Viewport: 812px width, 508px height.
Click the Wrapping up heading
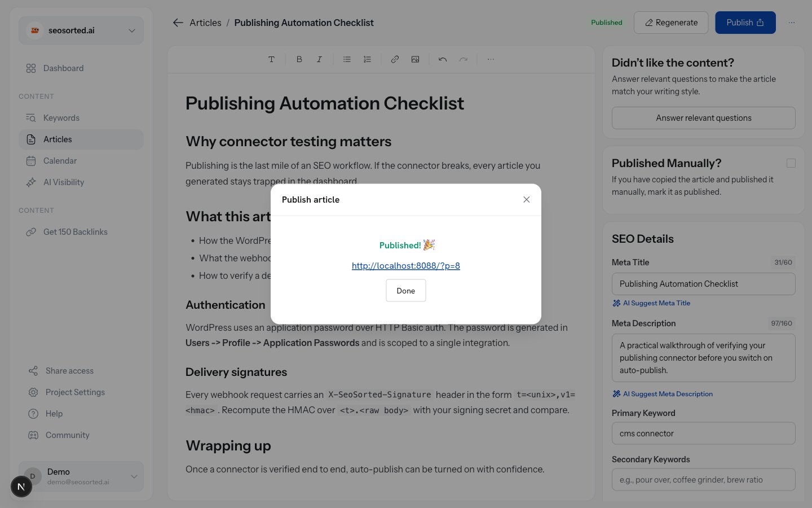(228, 446)
